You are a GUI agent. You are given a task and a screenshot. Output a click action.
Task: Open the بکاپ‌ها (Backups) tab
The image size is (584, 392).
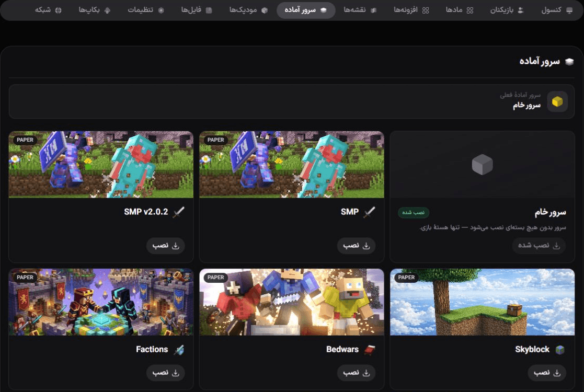pyautogui.click(x=95, y=10)
